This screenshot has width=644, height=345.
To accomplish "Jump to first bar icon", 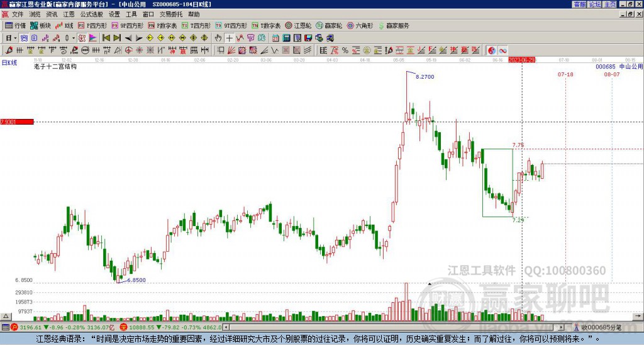I will click(106, 38).
